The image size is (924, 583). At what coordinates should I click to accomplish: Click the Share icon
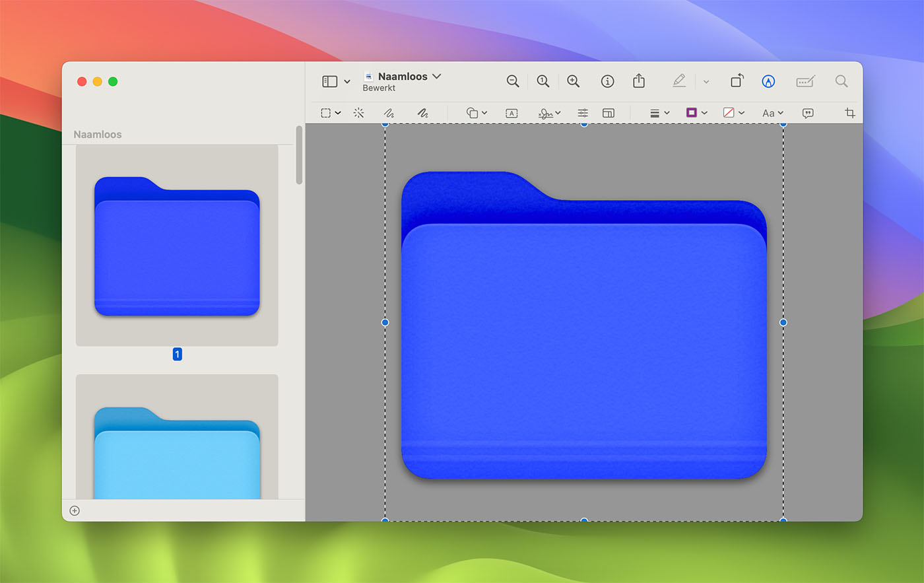[x=638, y=81]
